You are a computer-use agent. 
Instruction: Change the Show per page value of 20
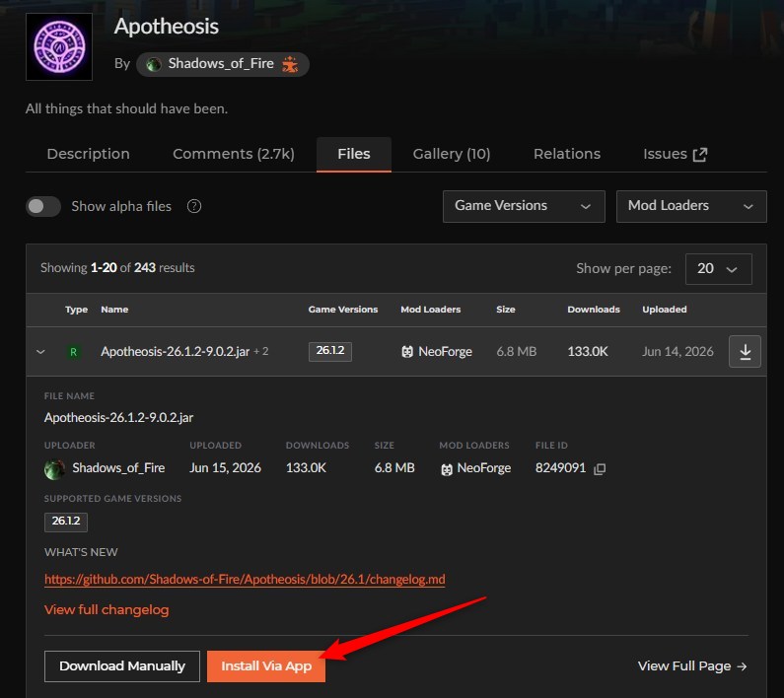pyautogui.click(x=718, y=269)
